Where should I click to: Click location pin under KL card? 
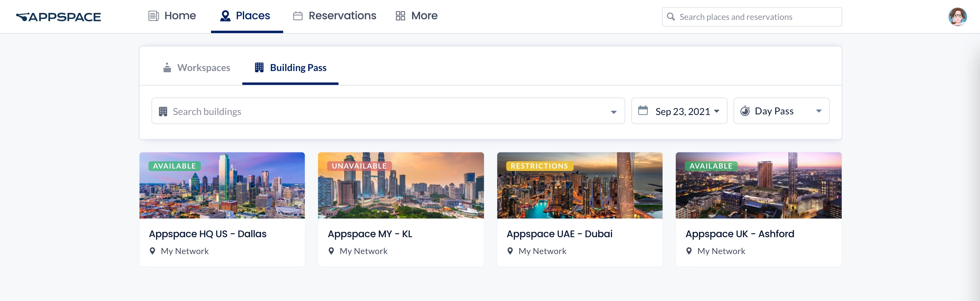point(331,251)
